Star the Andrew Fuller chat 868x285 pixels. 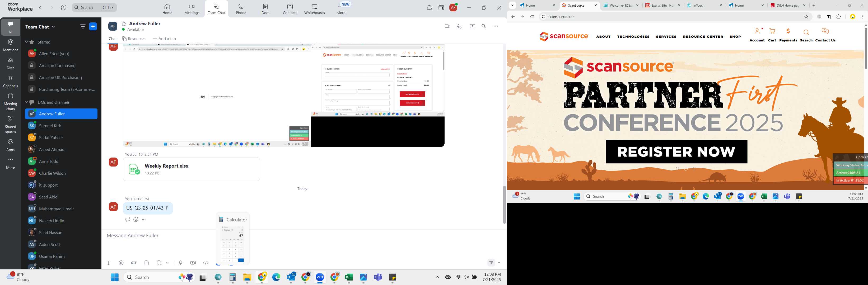click(124, 23)
